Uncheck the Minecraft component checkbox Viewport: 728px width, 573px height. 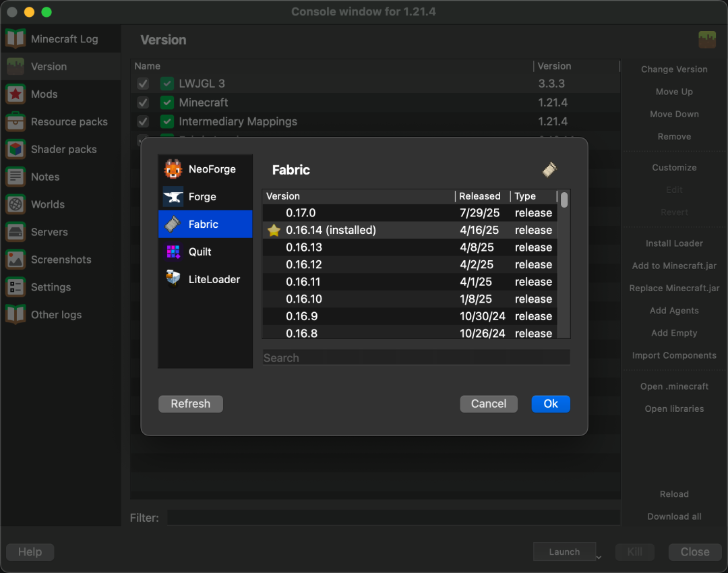[143, 102]
